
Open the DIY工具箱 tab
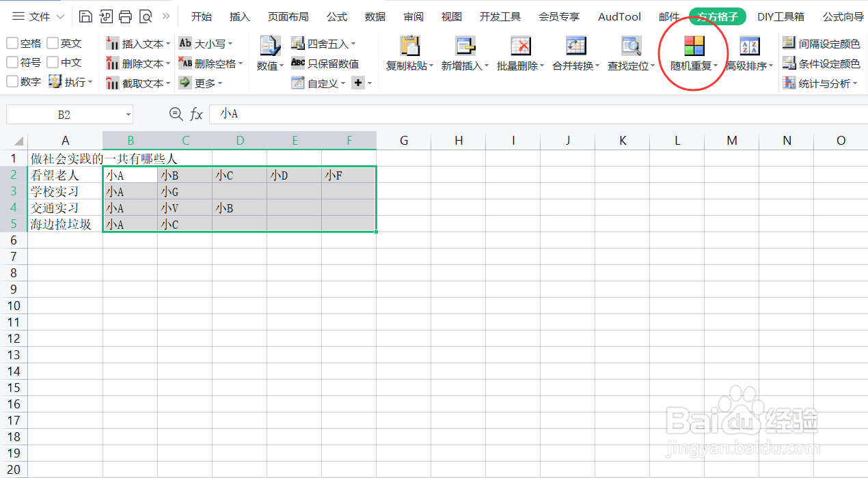point(781,16)
